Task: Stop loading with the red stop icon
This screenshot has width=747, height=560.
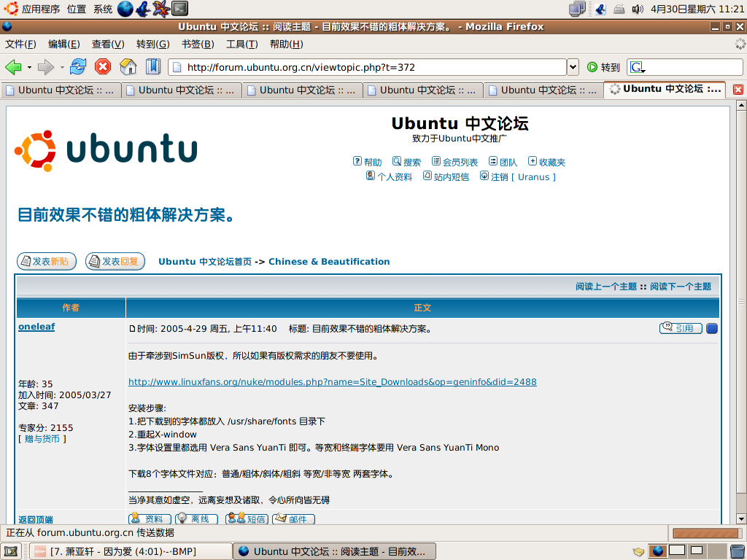Action: point(102,66)
